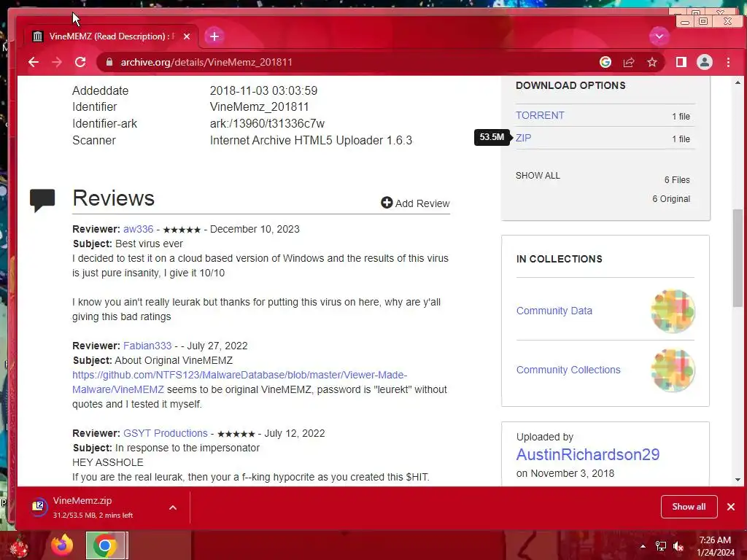This screenshot has height=560, width=747.
Task: Click the Chrome taskbar icon
Action: point(106,545)
